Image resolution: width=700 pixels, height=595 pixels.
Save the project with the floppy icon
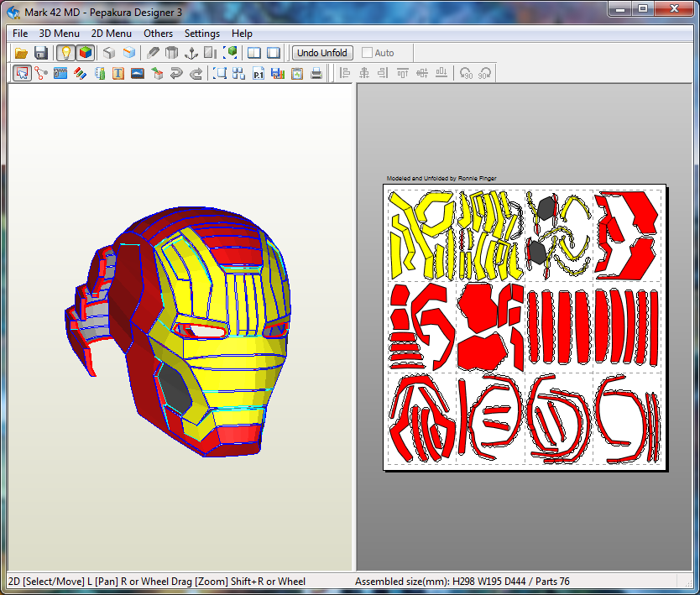pos(40,53)
